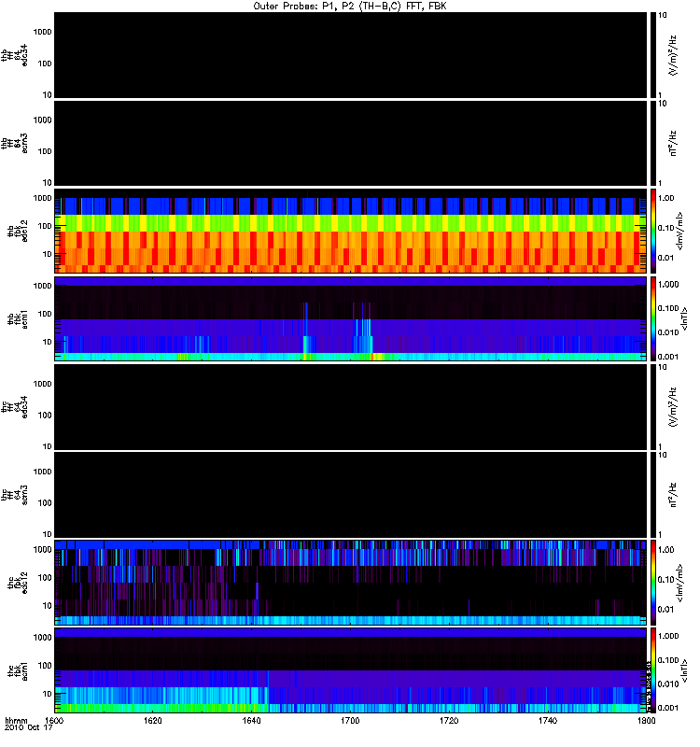Screen dimensions: 700x747
Task: Click the rainbow color bar beside thb fbk edc12
Action: point(653,231)
